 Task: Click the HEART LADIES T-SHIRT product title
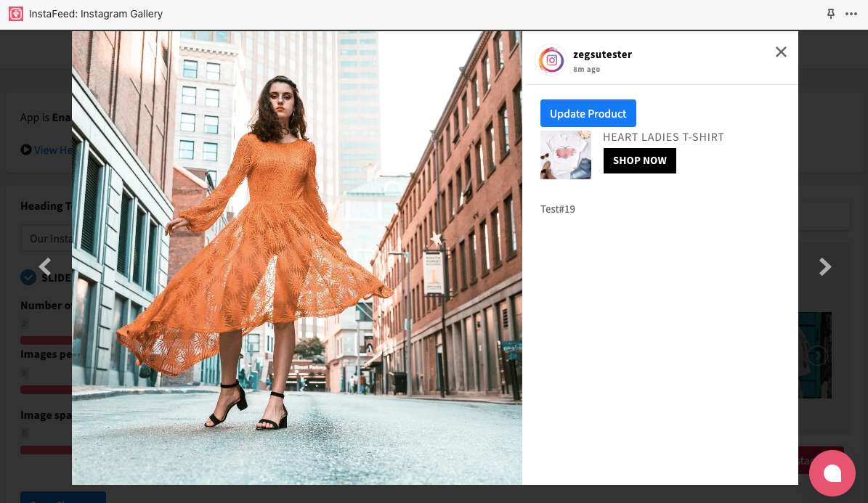coord(663,137)
